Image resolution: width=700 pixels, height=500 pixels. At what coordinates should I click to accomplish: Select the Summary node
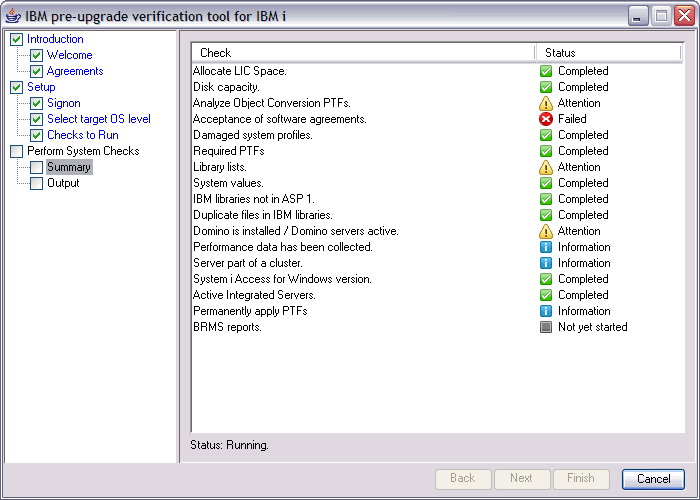point(69,167)
